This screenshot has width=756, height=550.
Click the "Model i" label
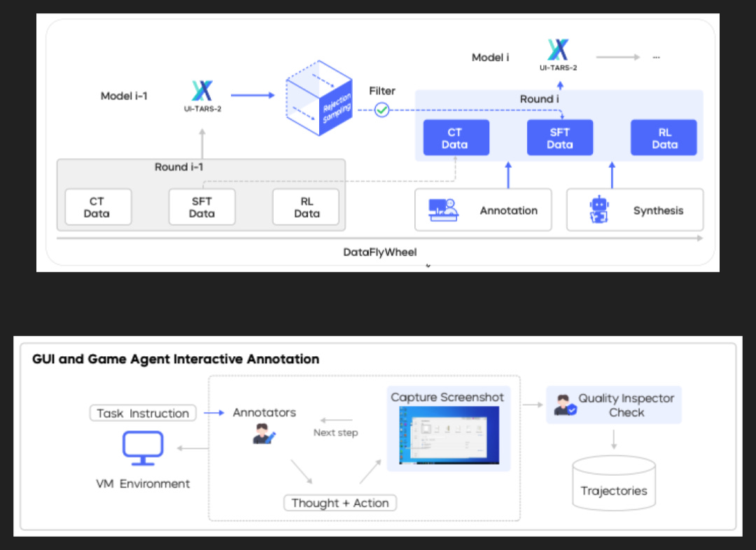[490, 57]
